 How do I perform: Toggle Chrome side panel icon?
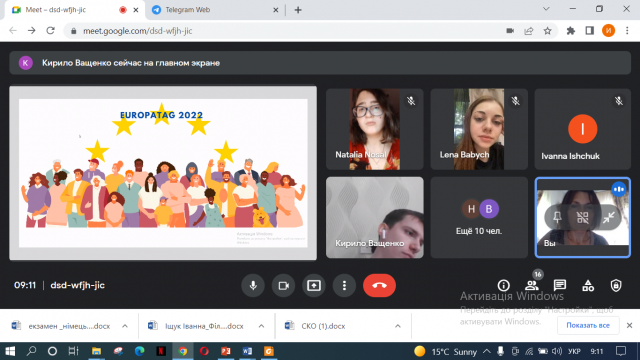coord(589,31)
